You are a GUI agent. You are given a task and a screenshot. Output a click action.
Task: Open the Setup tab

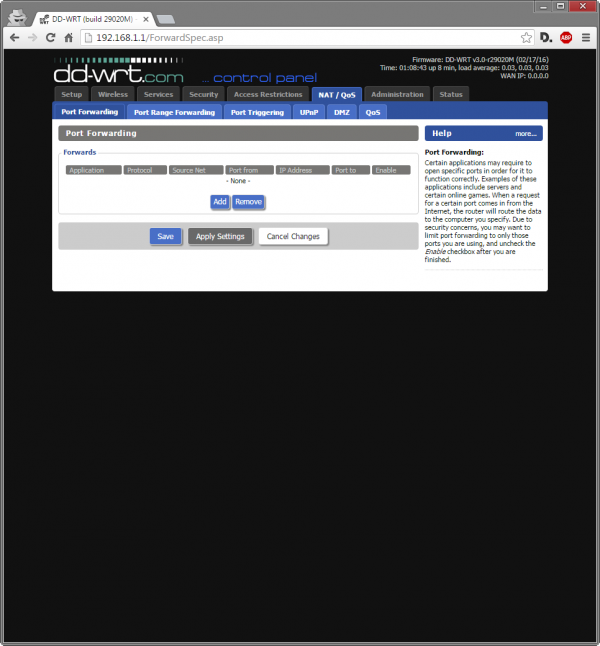pos(72,94)
